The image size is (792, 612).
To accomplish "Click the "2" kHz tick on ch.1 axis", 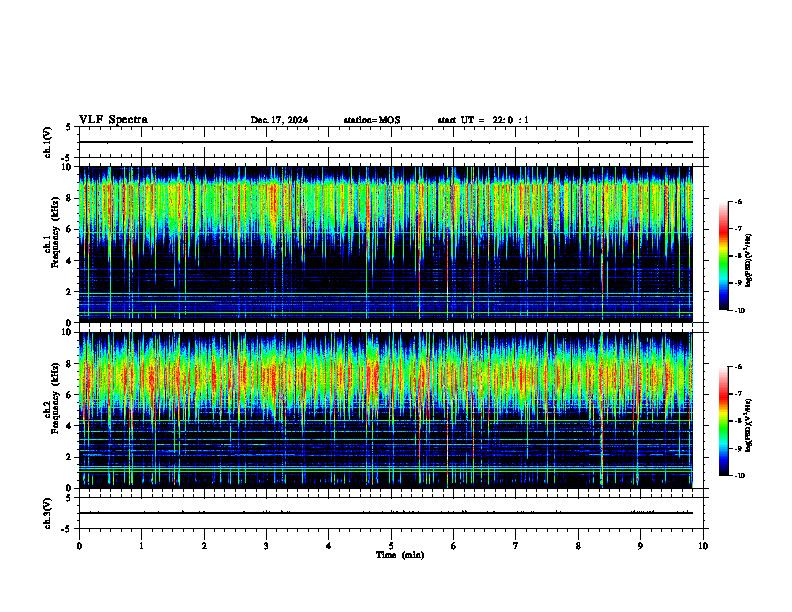I will click(70, 292).
